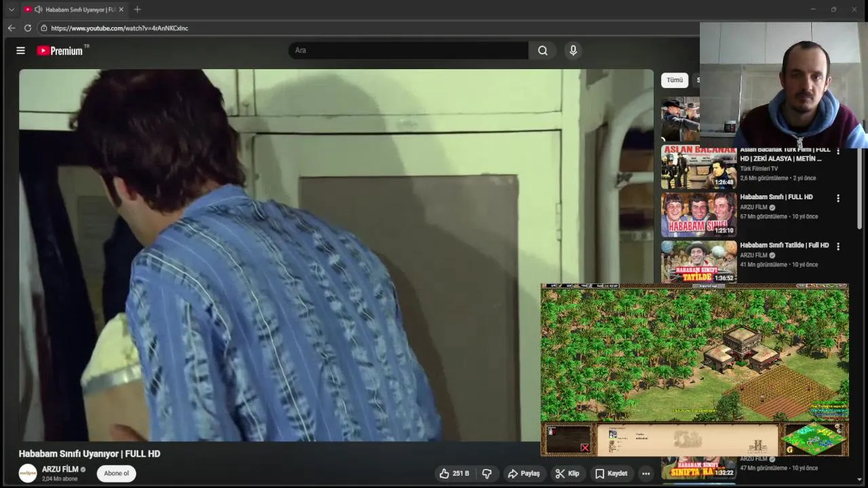Click the search magnifier button

[x=542, y=50]
